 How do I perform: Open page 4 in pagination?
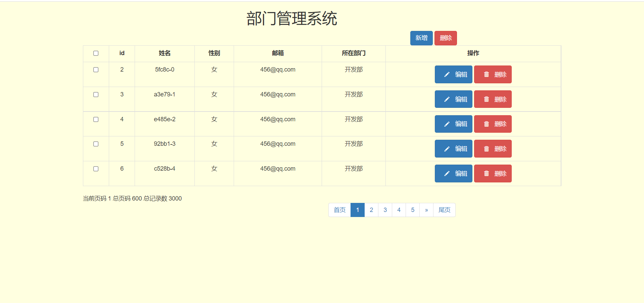tap(399, 210)
